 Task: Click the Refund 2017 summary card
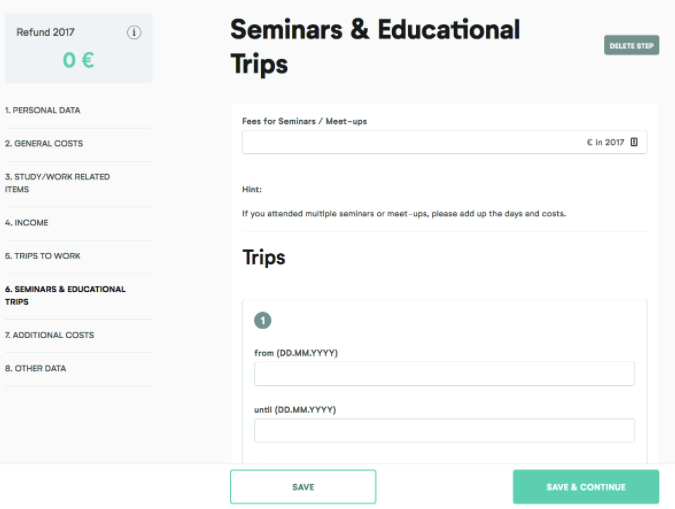click(x=79, y=48)
